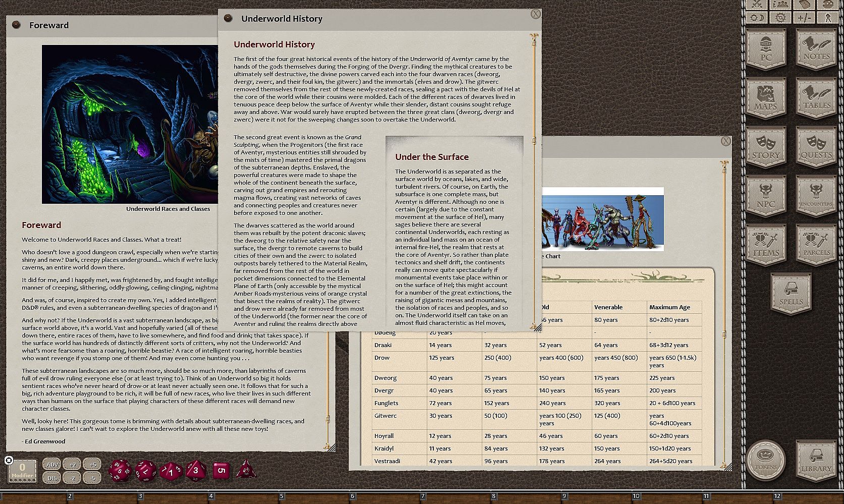This screenshot has height=504, width=844.
Task: Open the Story sidebar button
Action: pos(766,147)
